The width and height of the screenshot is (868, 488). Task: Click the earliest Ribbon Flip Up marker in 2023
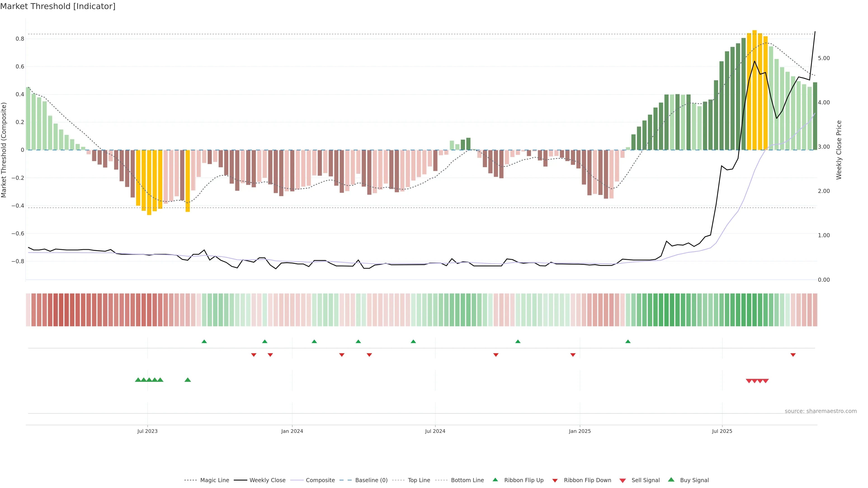pos(204,342)
